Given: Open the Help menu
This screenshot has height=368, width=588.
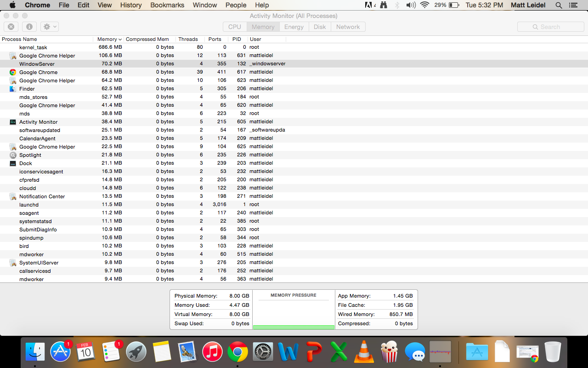Looking at the screenshot, I should coord(262,5).
